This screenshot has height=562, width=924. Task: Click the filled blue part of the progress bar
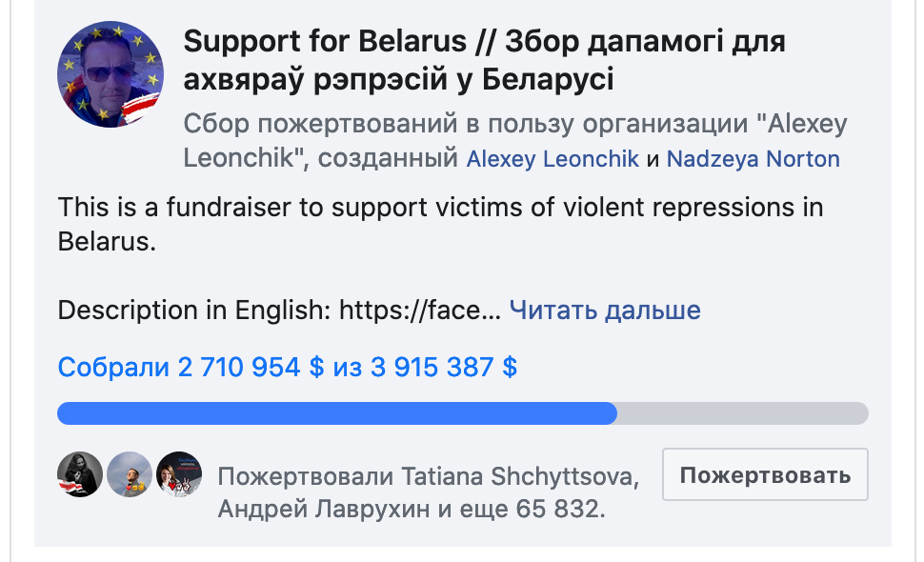333,413
